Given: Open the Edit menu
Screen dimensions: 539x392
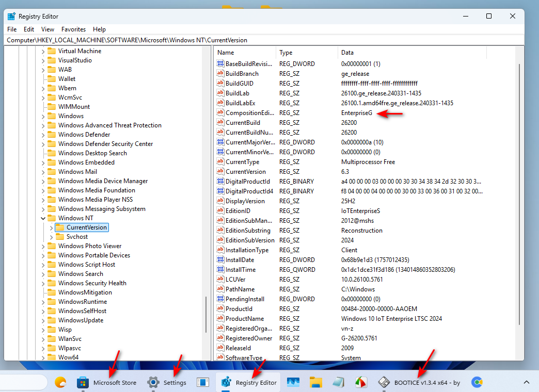Looking at the screenshot, I should click(x=28, y=29).
